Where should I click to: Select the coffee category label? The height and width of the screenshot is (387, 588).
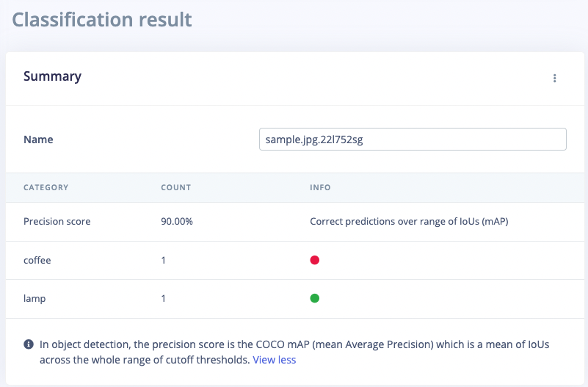(x=37, y=260)
